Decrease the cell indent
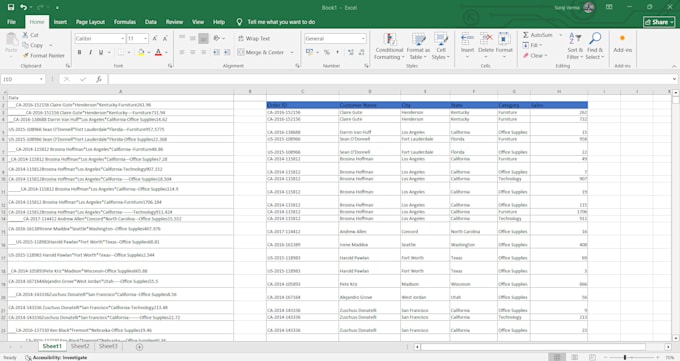This screenshot has width=680, height=361. click(x=216, y=52)
